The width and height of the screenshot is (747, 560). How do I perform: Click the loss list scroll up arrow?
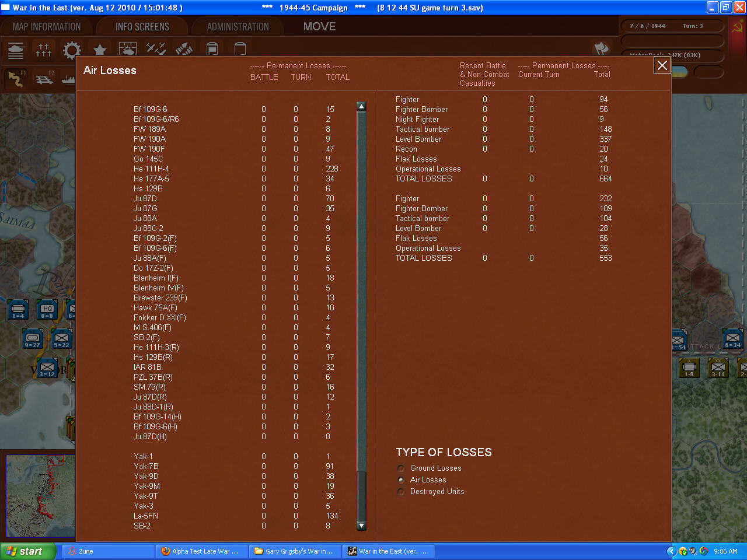361,107
